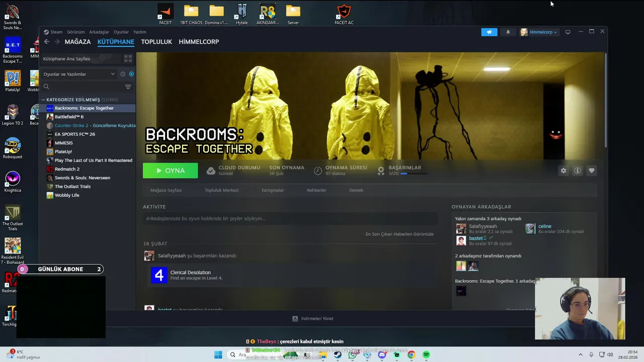Open the Server desktop folder
Viewport: 644px width, 362px height.
pos(293,14)
